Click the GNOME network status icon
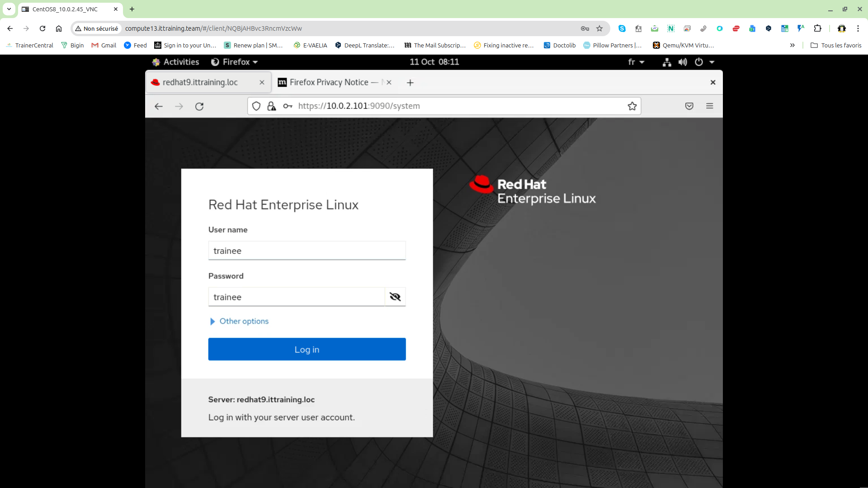868x488 pixels. [667, 62]
